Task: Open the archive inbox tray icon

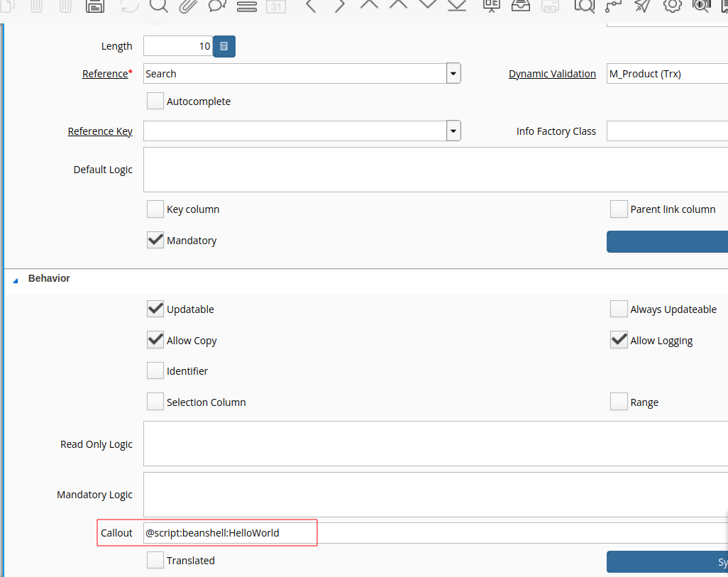Action: [x=521, y=6]
